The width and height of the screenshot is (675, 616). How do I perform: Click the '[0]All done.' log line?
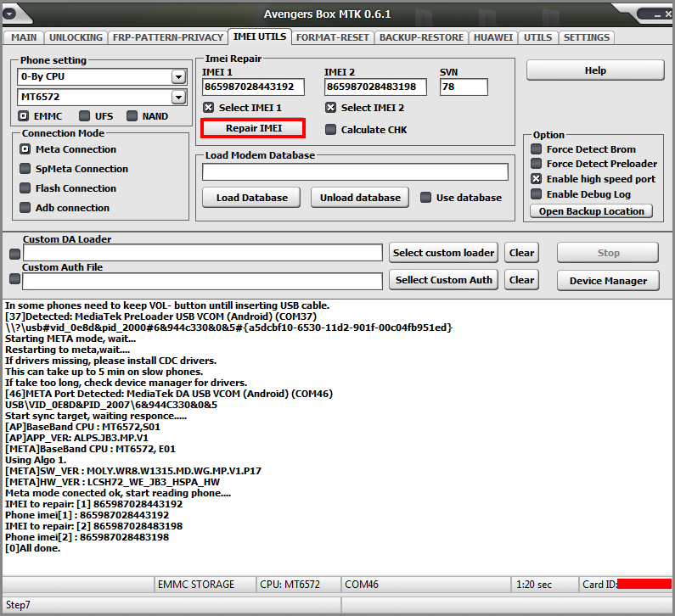pos(33,548)
